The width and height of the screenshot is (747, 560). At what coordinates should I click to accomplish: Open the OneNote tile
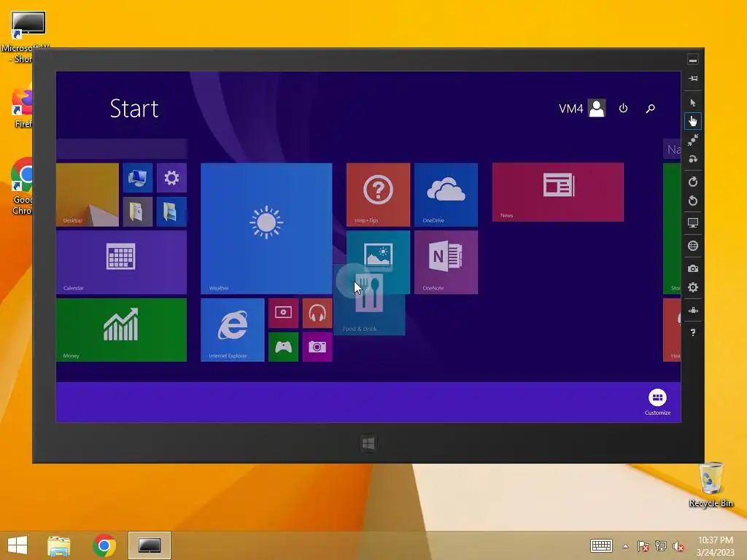[446, 262]
